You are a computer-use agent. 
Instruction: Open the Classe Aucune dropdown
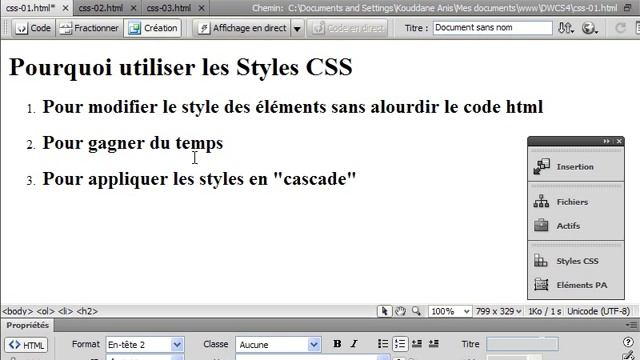[278, 344]
